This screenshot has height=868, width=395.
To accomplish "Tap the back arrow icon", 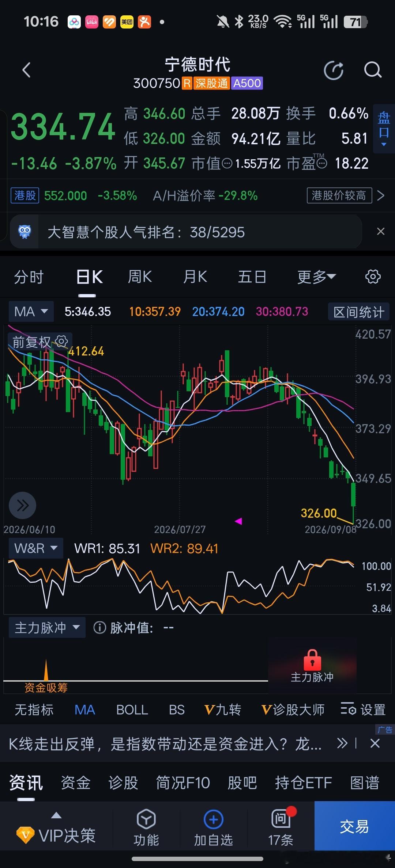I will pyautogui.click(x=26, y=70).
